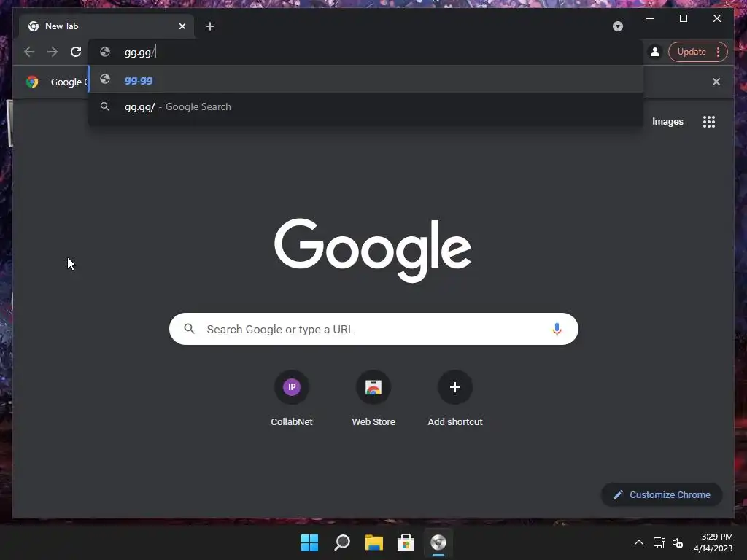Open File Explorer from the taskbar
747x560 pixels.
pyautogui.click(x=374, y=542)
